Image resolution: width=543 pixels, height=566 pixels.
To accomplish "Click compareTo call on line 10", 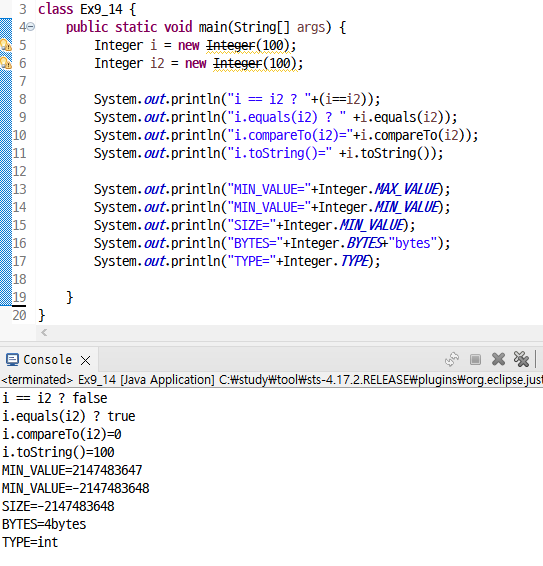I will (406, 136).
